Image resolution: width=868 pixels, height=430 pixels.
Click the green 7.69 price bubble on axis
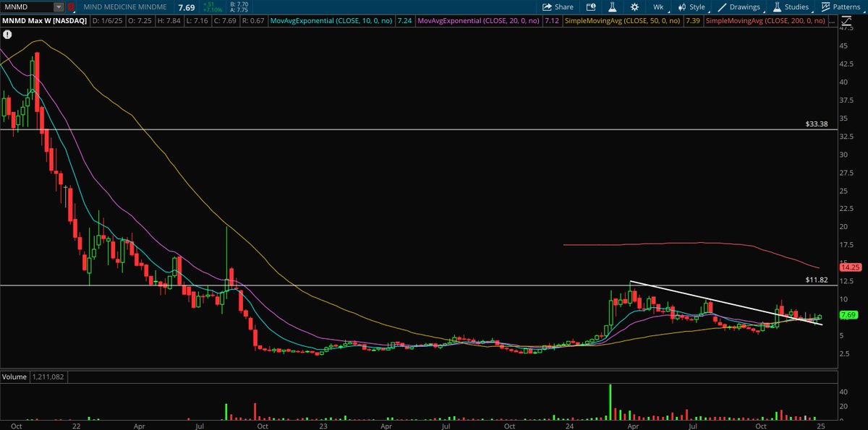pos(848,315)
